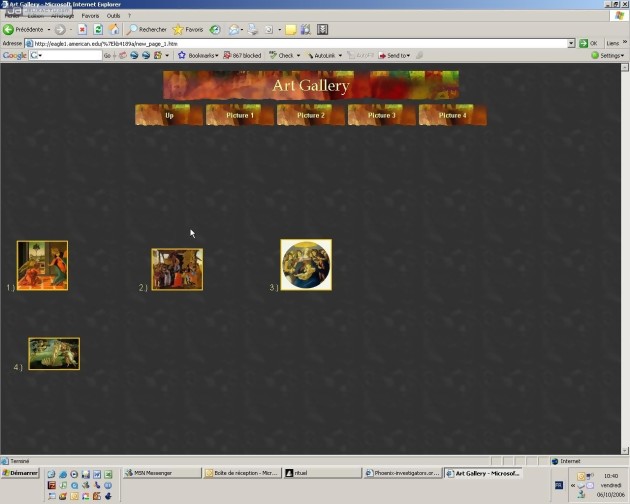Click the Précédente back button
Viewport: 630px width, 504px height.
(28, 30)
